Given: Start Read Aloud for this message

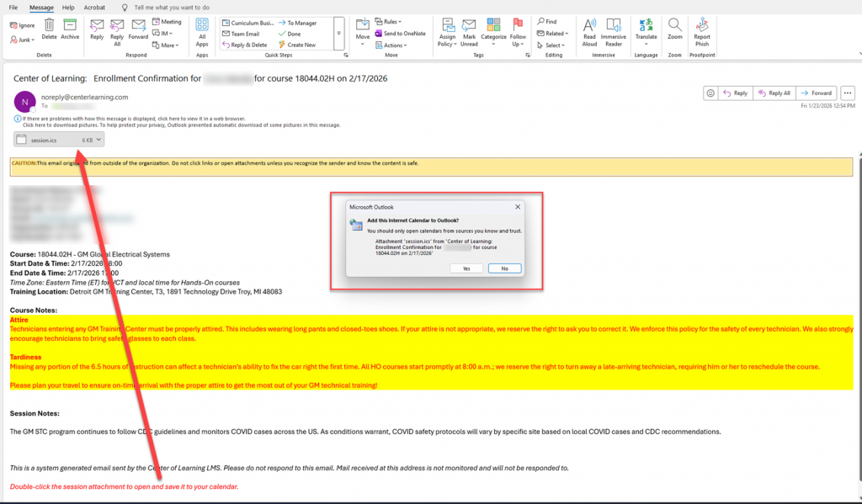Looking at the screenshot, I should (589, 29).
